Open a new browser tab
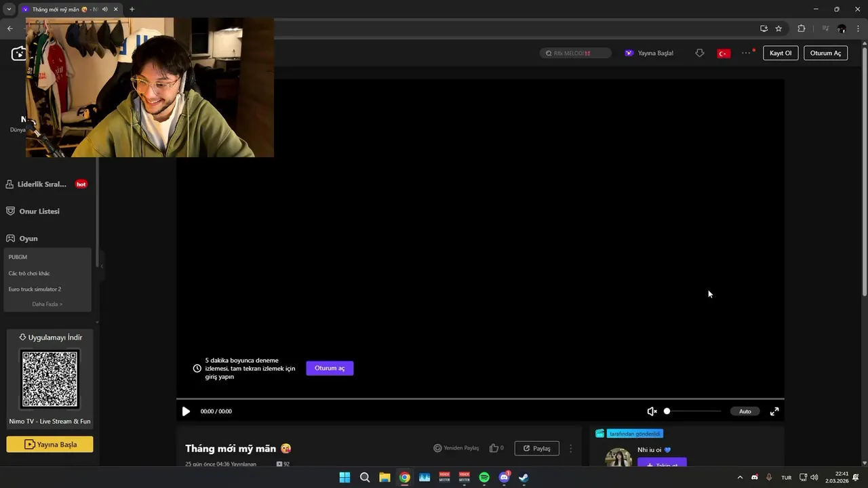This screenshot has width=868, height=488. coord(132,9)
